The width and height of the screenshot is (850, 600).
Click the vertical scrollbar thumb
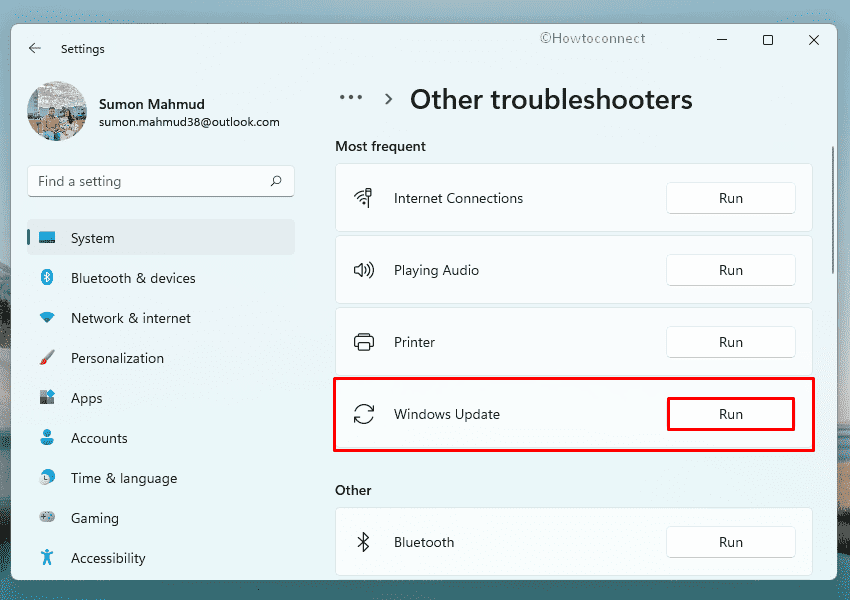click(833, 210)
